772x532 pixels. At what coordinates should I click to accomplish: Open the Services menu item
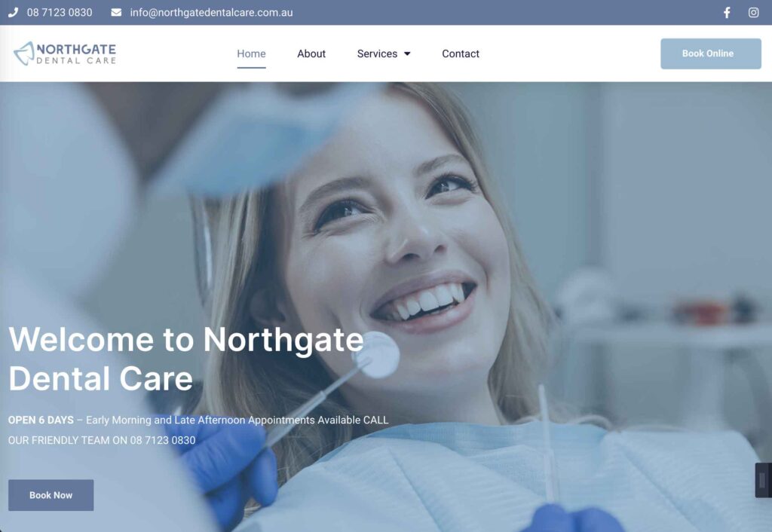(x=377, y=54)
